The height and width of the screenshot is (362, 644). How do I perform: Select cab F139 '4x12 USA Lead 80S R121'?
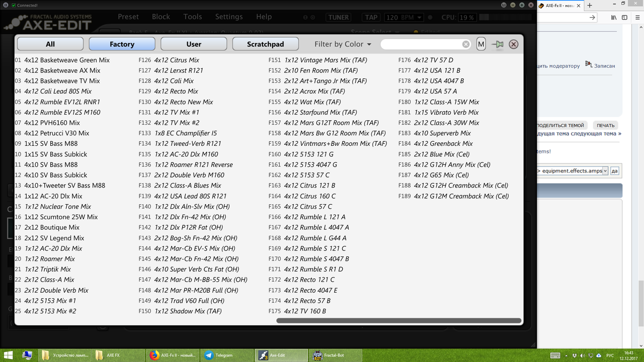point(190,196)
